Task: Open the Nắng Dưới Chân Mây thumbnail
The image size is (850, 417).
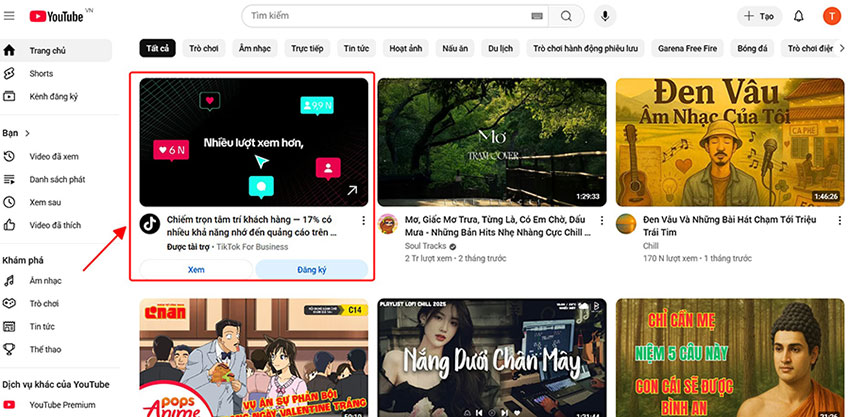Action: tap(492, 357)
